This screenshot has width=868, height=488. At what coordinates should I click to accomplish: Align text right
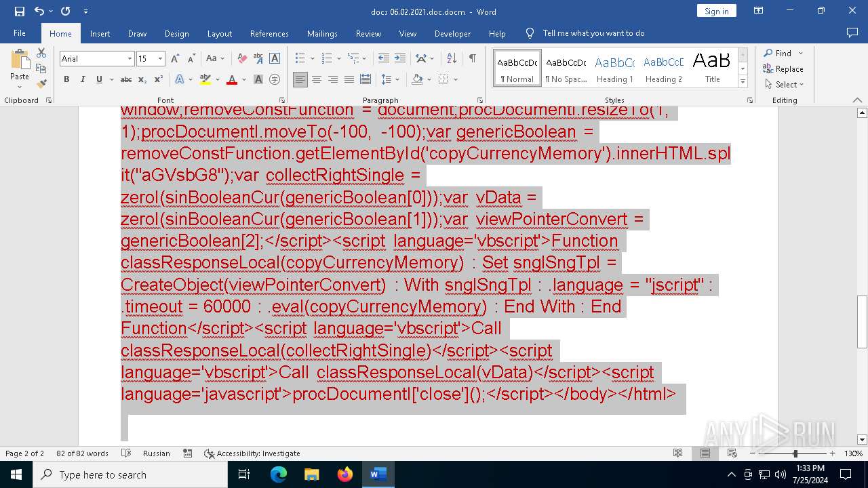pyautogui.click(x=333, y=79)
